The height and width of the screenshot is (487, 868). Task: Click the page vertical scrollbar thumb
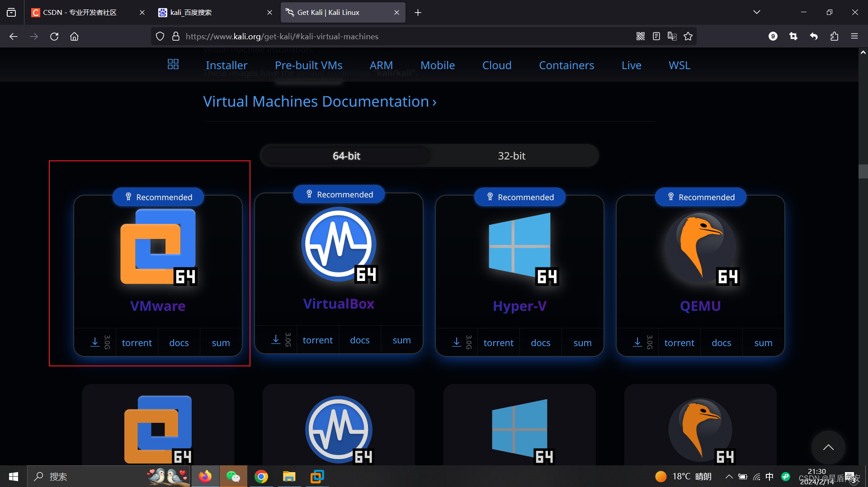[x=863, y=172]
